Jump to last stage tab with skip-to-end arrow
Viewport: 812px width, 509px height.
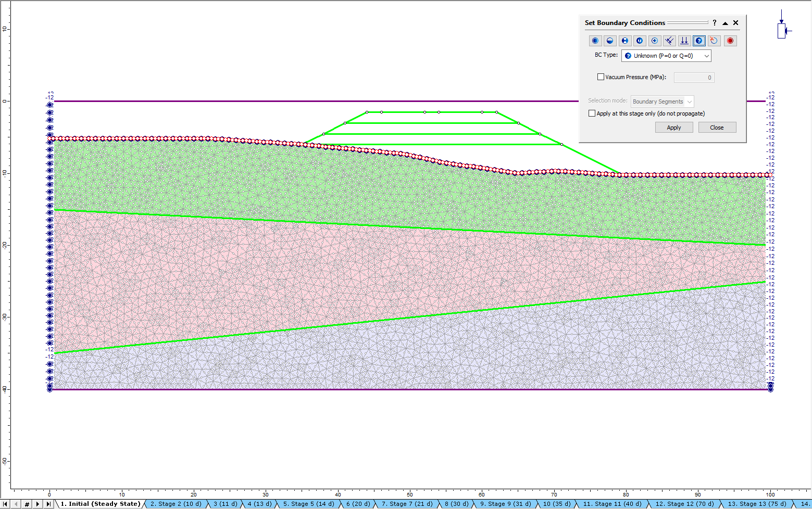[x=48, y=504]
